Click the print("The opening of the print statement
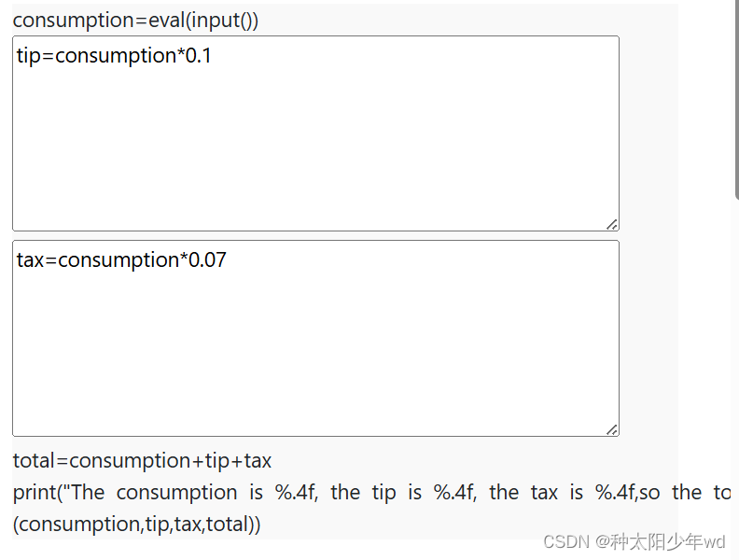The width and height of the screenshot is (739, 560). [59, 493]
